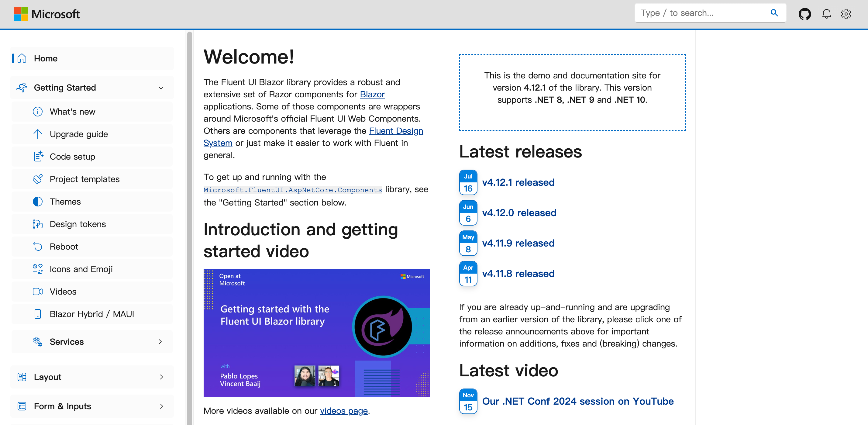Open site settings gear icon

click(x=846, y=14)
